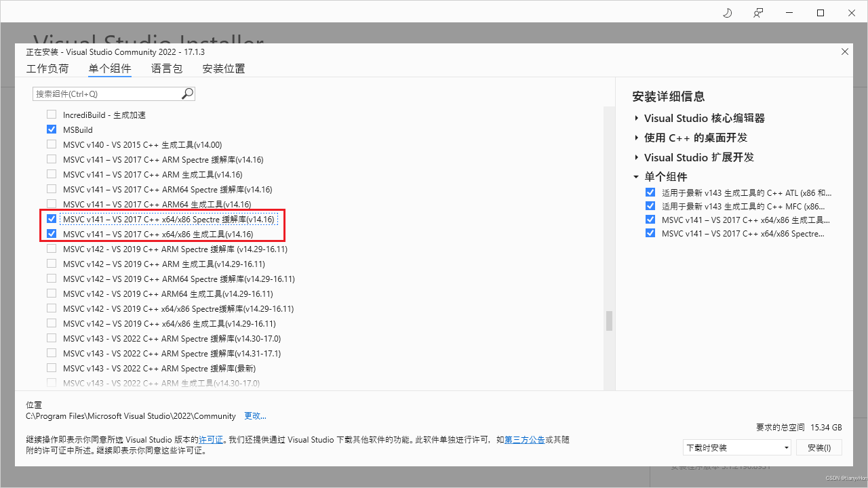Screen dimensions: 868x488
Task: Check MSVC v142 ARM64 生成工具(v14.29-16.11)
Action: pos(52,293)
